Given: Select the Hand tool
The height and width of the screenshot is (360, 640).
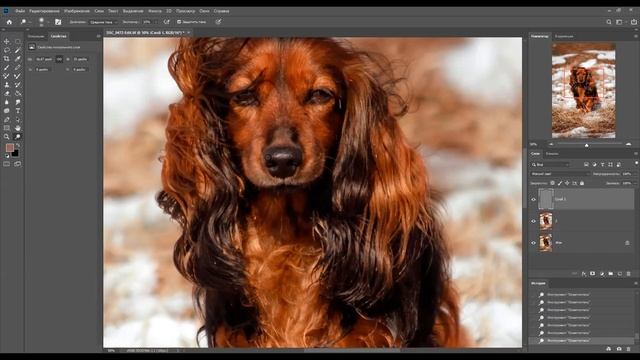Looking at the screenshot, I should coord(18,128).
